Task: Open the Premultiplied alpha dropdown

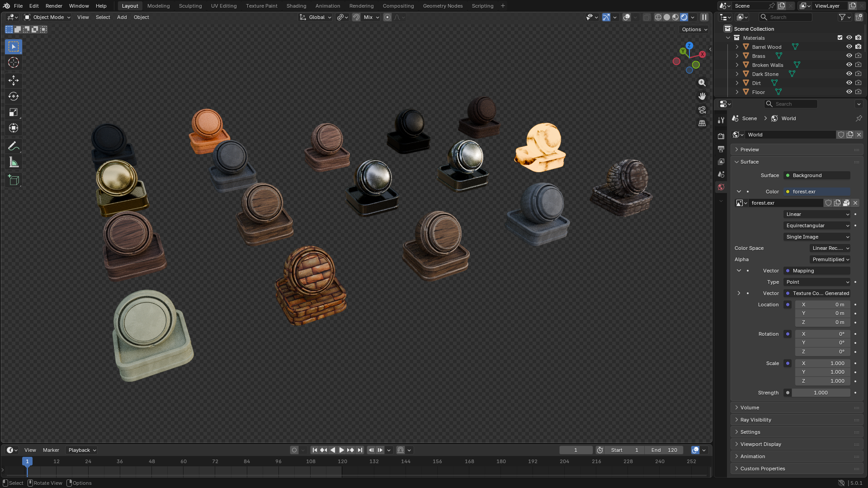Action: point(830,259)
